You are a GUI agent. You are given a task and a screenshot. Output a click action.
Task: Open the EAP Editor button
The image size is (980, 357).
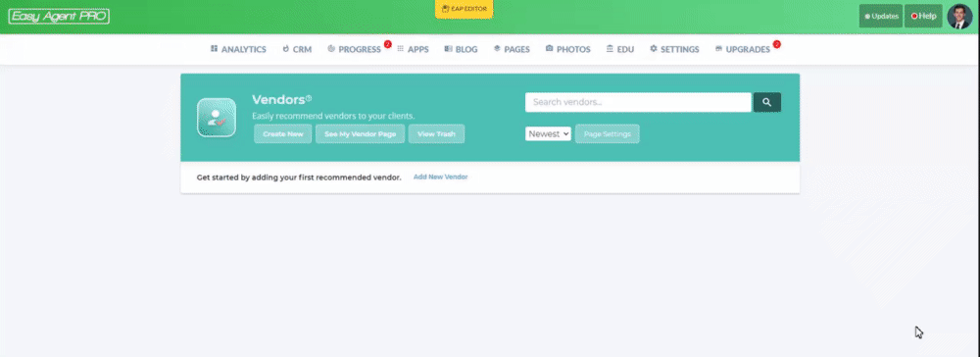pos(464,9)
